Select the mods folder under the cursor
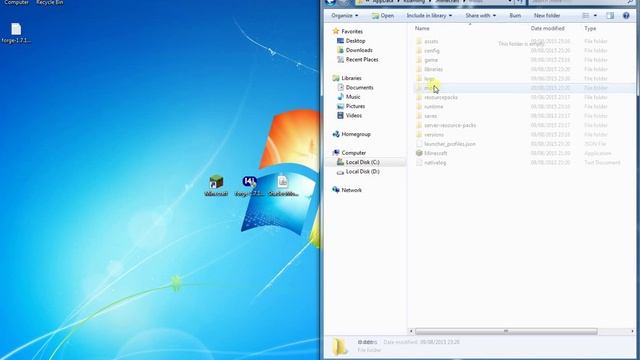The image size is (640, 360). [x=524, y=88]
